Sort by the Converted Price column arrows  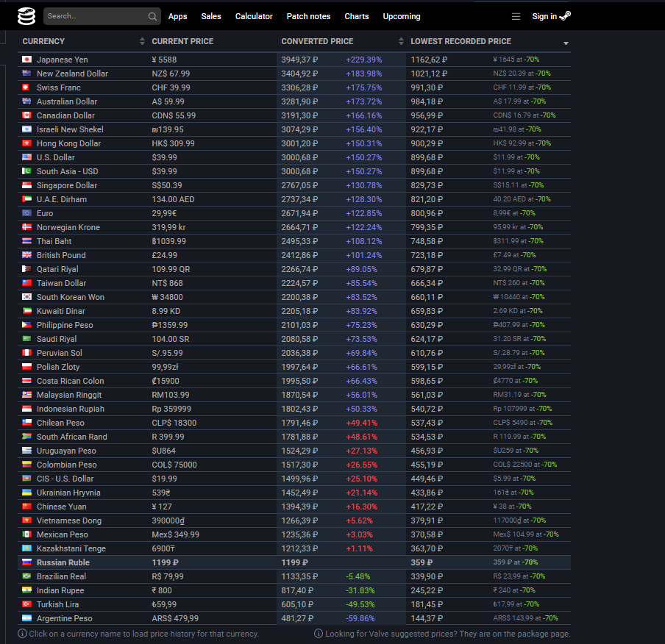[x=401, y=41]
